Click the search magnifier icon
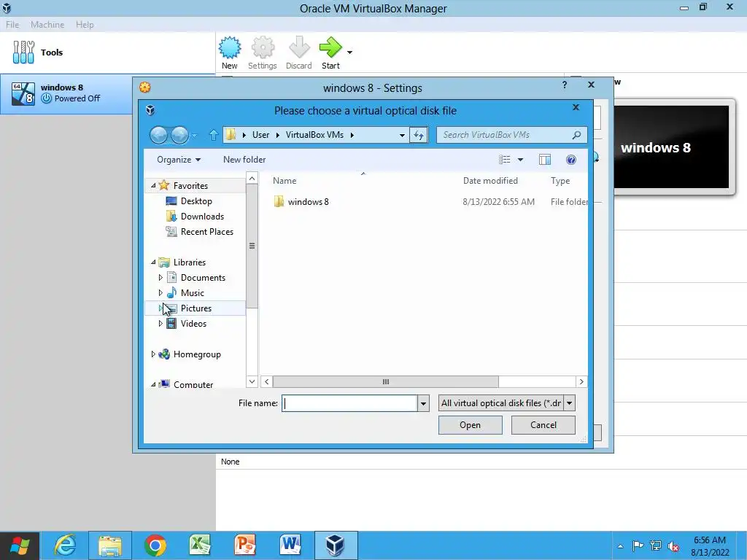747x560 pixels. (576, 135)
